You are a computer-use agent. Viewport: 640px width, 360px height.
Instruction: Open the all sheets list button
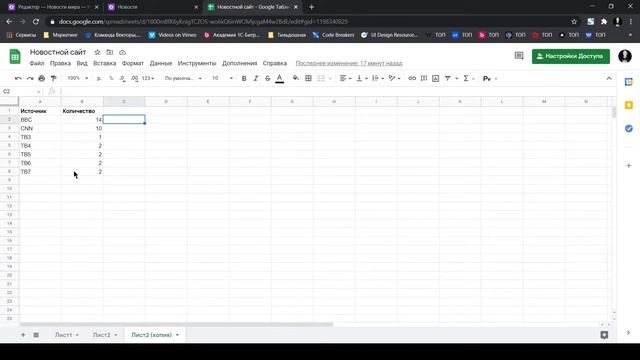[x=36, y=335]
